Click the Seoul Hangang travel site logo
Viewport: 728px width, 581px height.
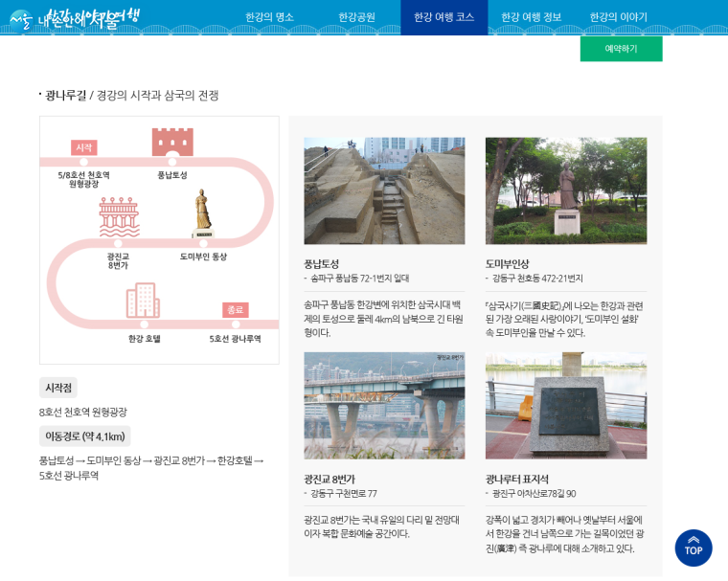coord(74,17)
